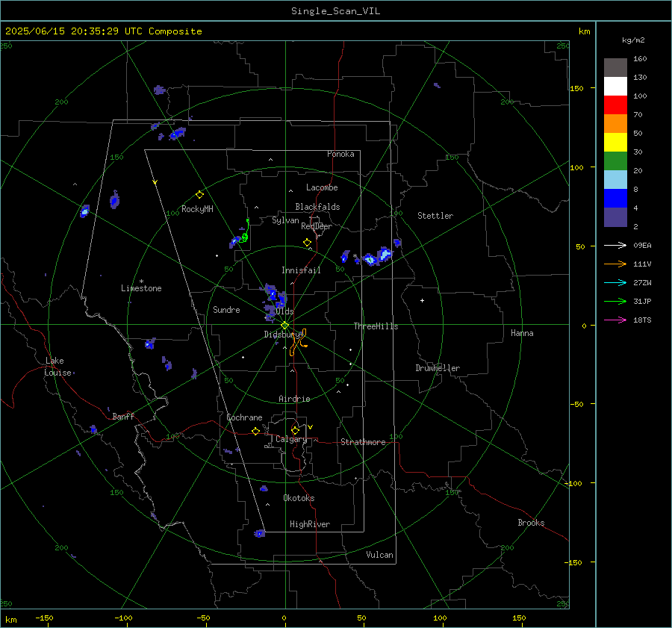Screen dimensions: 672x628
Task: Select the blue 4-8 legend color
Action: point(615,198)
